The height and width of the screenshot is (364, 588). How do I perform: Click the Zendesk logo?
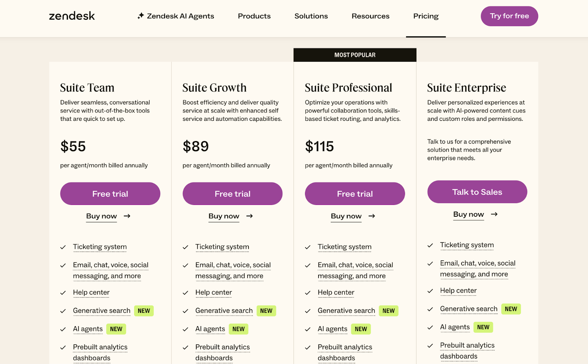72,16
